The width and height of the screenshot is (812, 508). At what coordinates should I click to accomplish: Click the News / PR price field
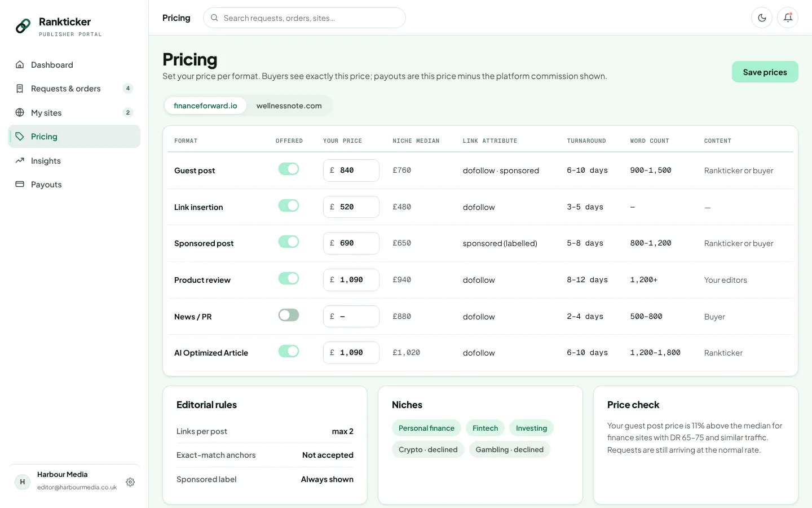351,317
